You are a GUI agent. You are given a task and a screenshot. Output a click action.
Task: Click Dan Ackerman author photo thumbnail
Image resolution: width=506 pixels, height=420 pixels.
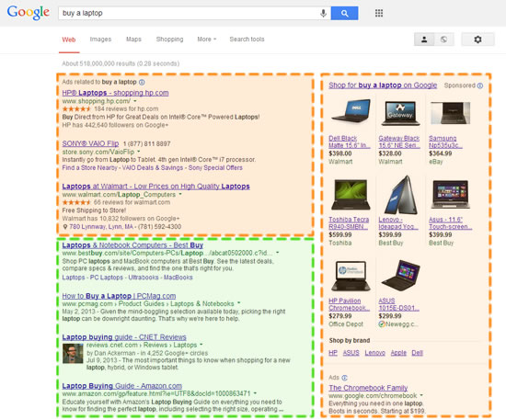click(73, 354)
